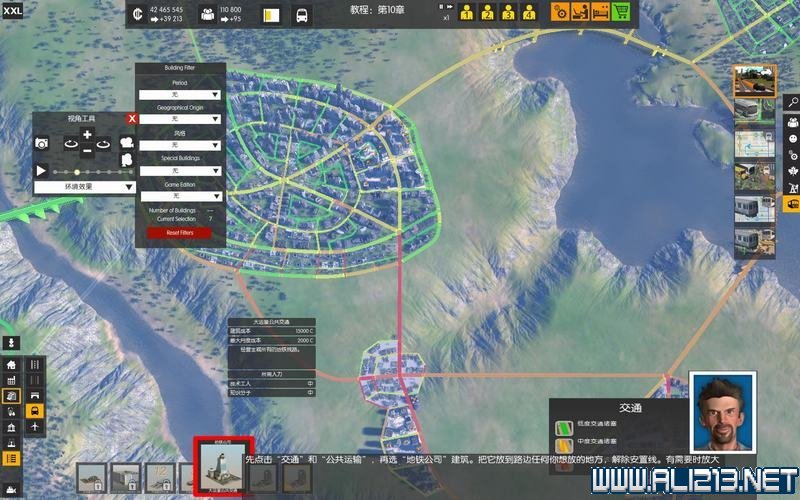This screenshot has width=800, height=500.
Task: Select the highlighted public transport bus icon
Action: 35,411
